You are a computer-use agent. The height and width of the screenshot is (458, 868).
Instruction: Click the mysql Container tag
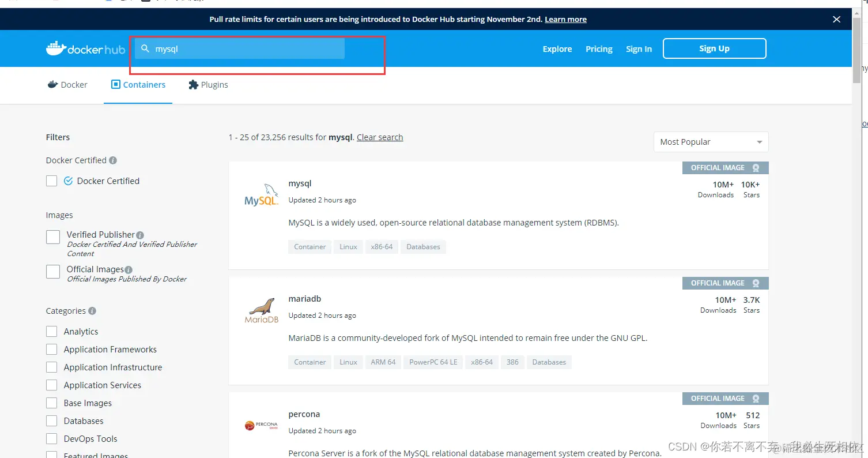(310, 247)
